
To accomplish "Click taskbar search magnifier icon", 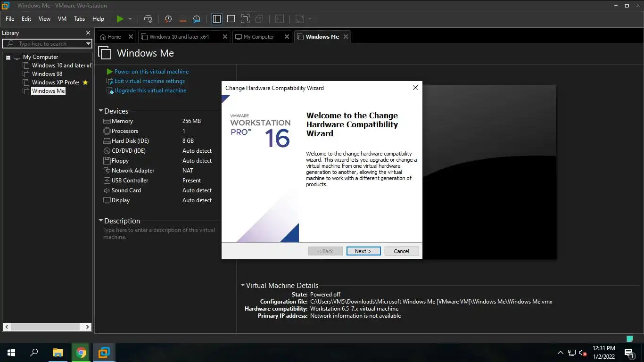I will (x=34, y=353).
